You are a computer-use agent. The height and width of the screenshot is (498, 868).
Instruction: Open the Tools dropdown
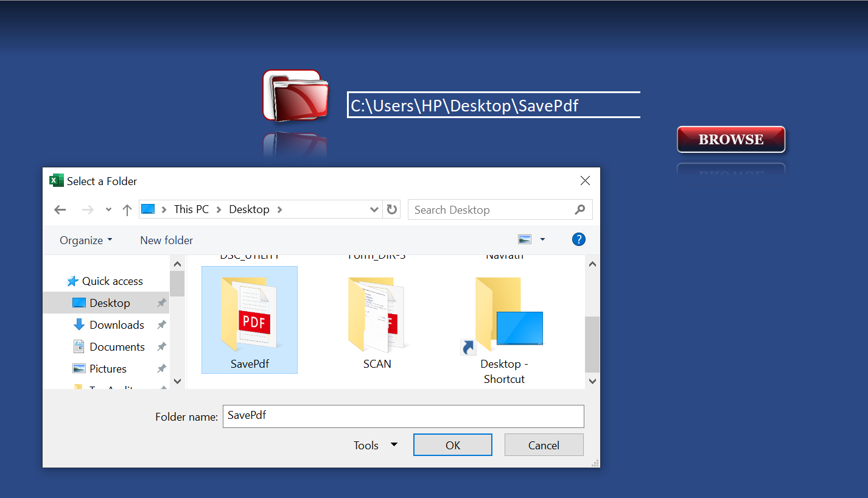[374, 445]
